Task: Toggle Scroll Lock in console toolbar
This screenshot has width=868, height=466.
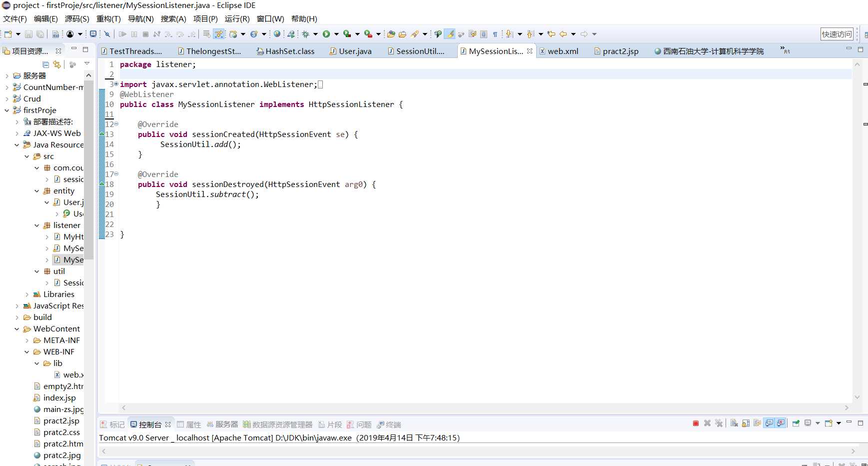Action: point(746,423)
